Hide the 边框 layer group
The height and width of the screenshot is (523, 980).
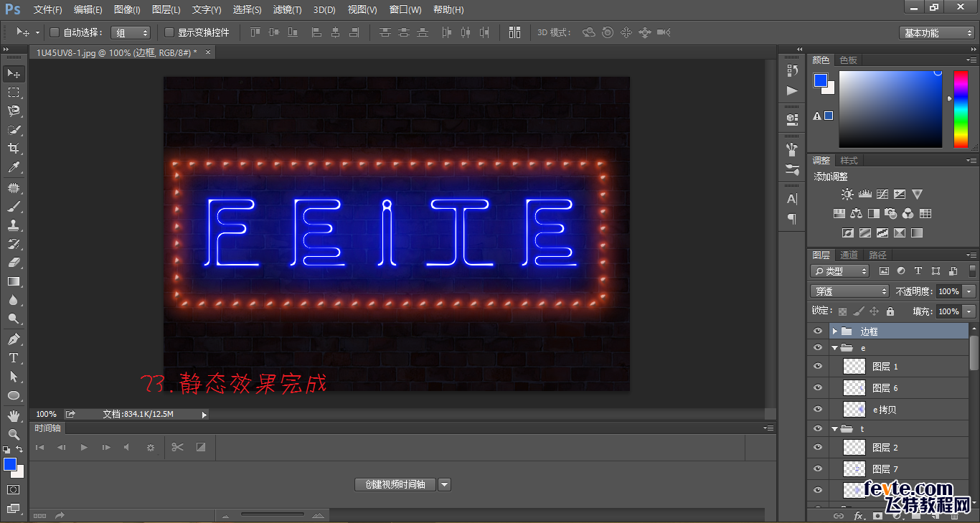click(817, 330)
